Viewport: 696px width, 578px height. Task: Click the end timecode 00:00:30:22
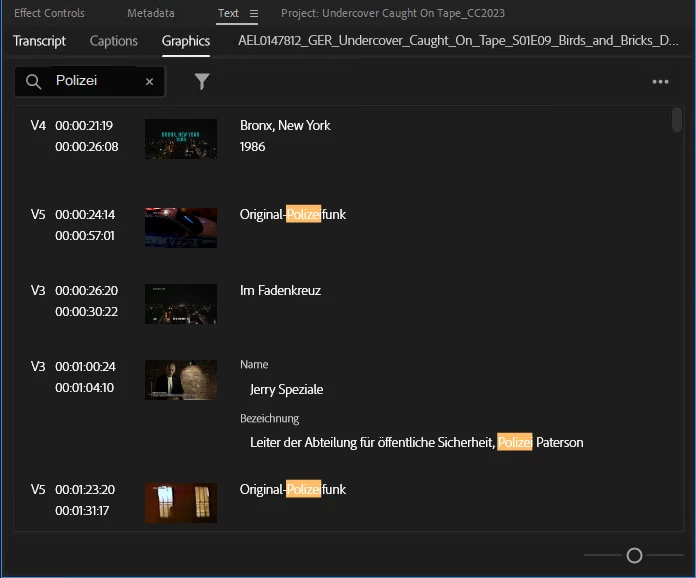(87, 312)
